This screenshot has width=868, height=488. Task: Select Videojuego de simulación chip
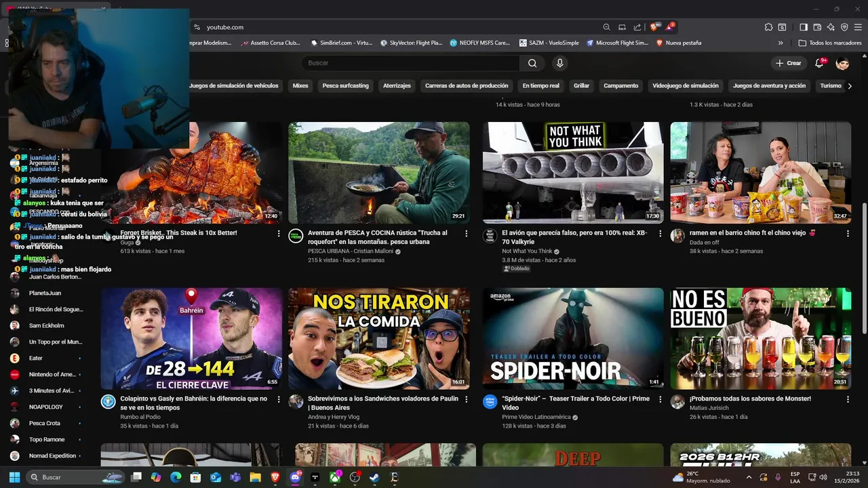[685, 86]
